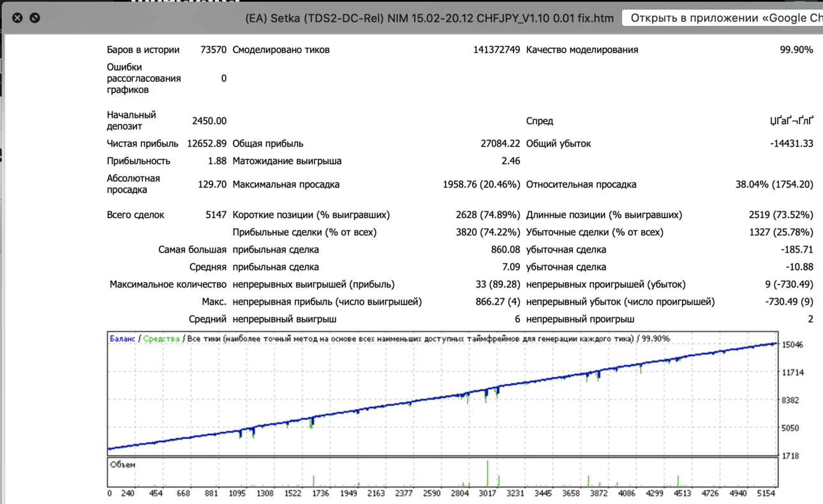Select average profit trade value 7.09
Screen dimensions: 823x504
point(511,267)
